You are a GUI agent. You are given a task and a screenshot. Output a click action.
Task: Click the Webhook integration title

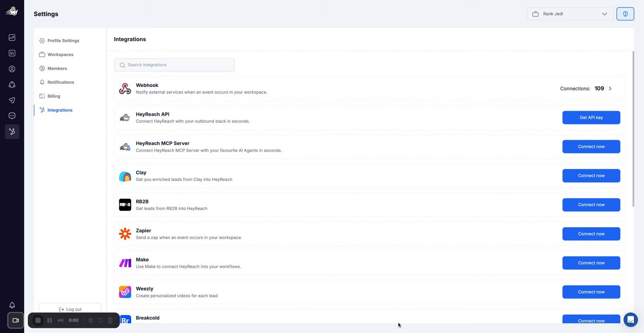point(147,85)
